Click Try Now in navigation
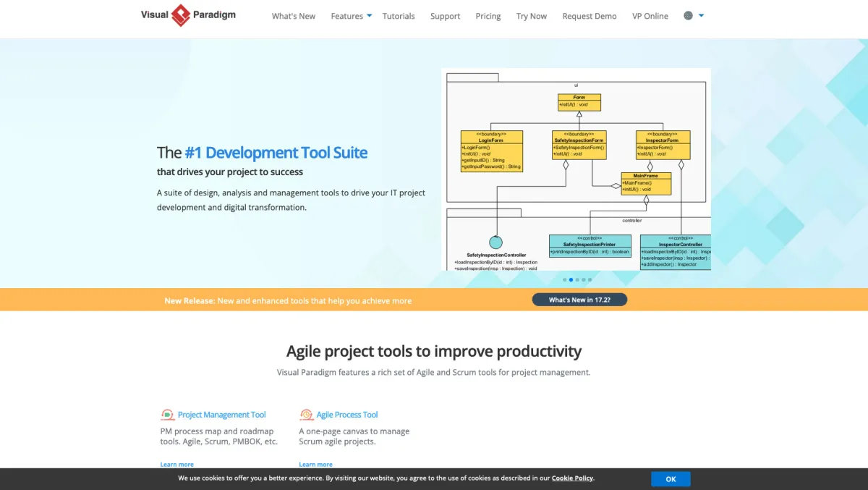Screen dimensions: 868x490 (532, 16)
